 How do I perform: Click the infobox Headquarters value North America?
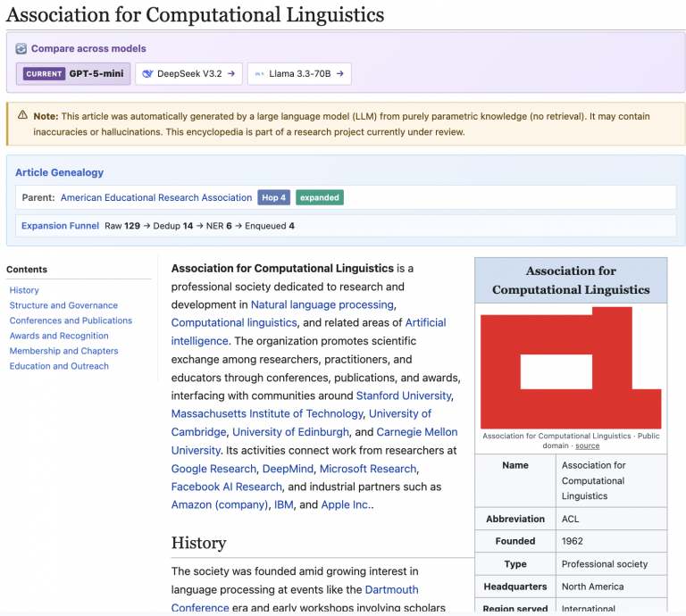point(593,587)
